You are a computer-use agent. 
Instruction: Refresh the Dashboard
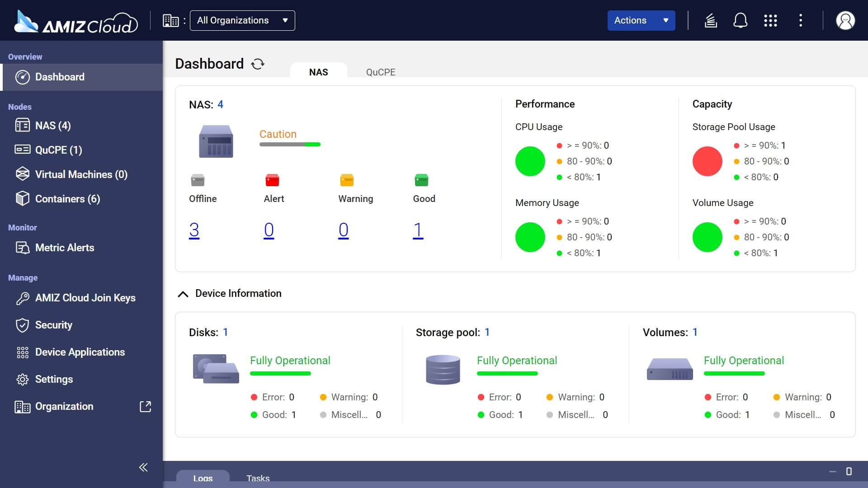tap(258, 64)
